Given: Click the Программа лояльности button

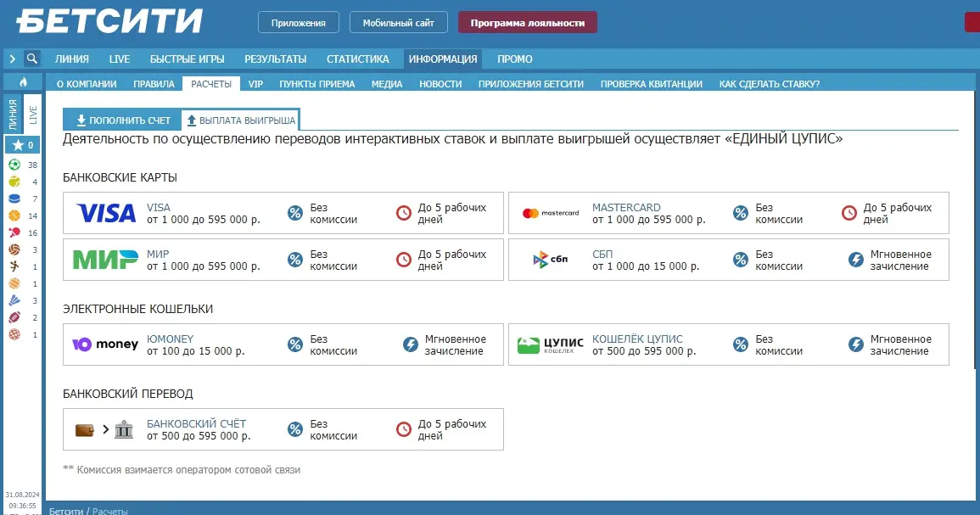Looking at the screenshot, I should (527, 23).
